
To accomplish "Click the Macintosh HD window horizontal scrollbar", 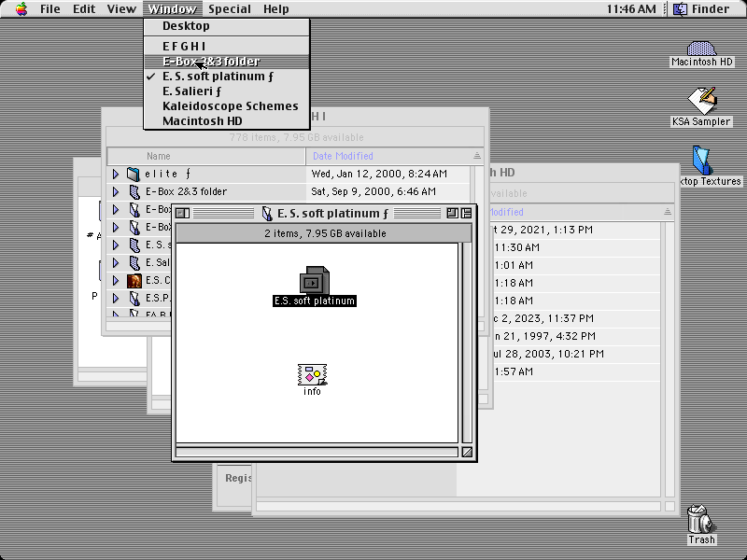I will click(458, 506).
